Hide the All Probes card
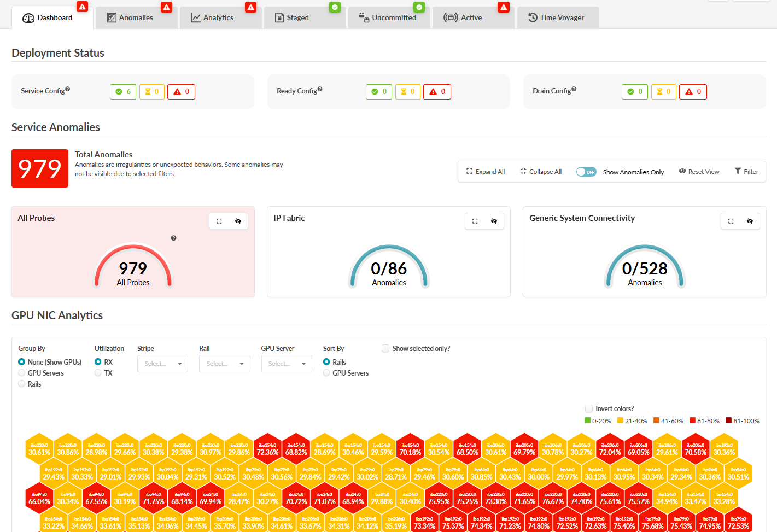Image resolution: width=777 pixels, height=532 pixels. [238, 221]
